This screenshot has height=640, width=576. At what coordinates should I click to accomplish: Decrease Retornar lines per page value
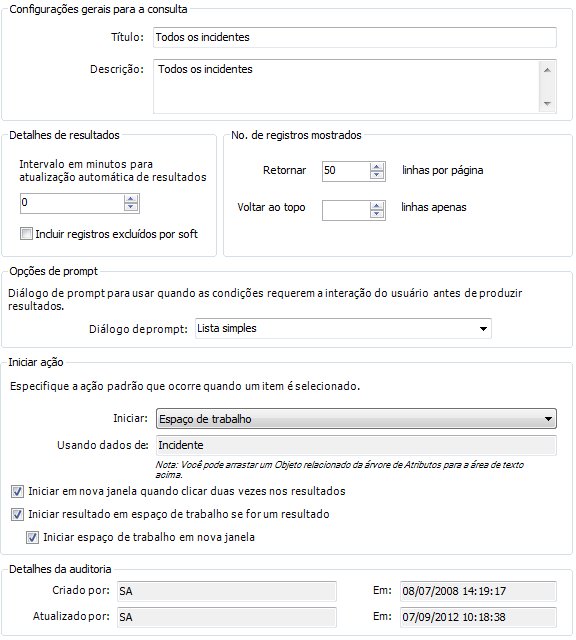point(377,175)
